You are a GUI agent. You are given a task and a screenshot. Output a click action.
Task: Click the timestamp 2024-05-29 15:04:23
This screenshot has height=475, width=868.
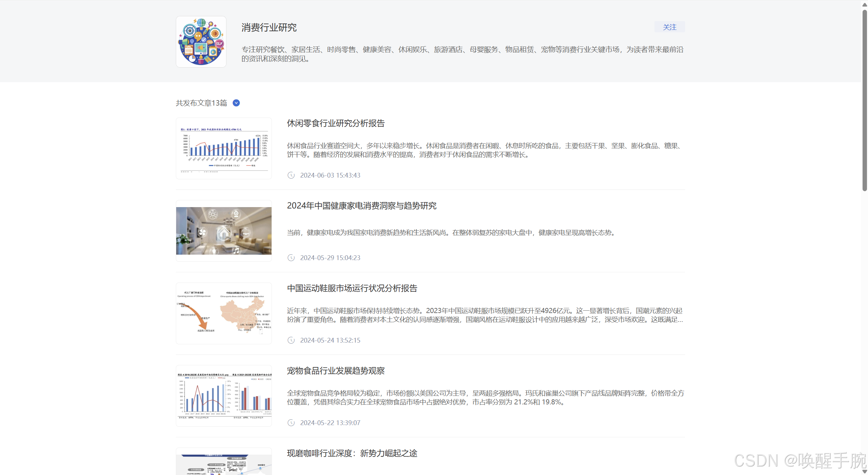click(330, 258)
